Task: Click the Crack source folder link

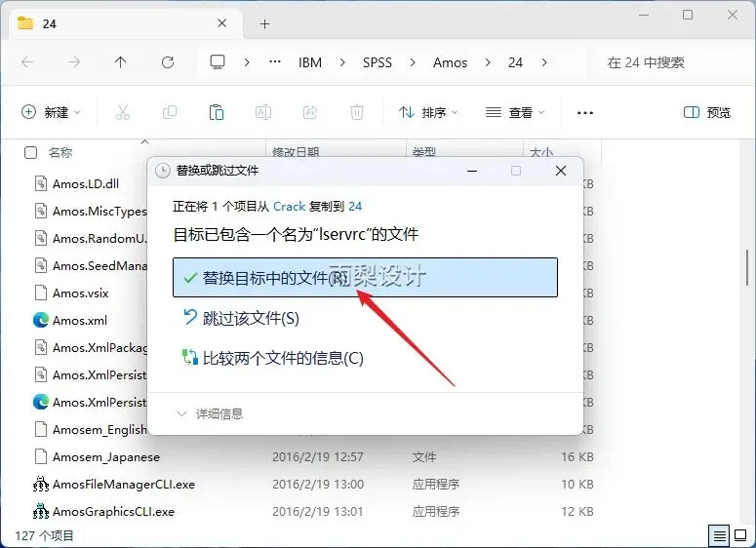Action: [290, 207]
